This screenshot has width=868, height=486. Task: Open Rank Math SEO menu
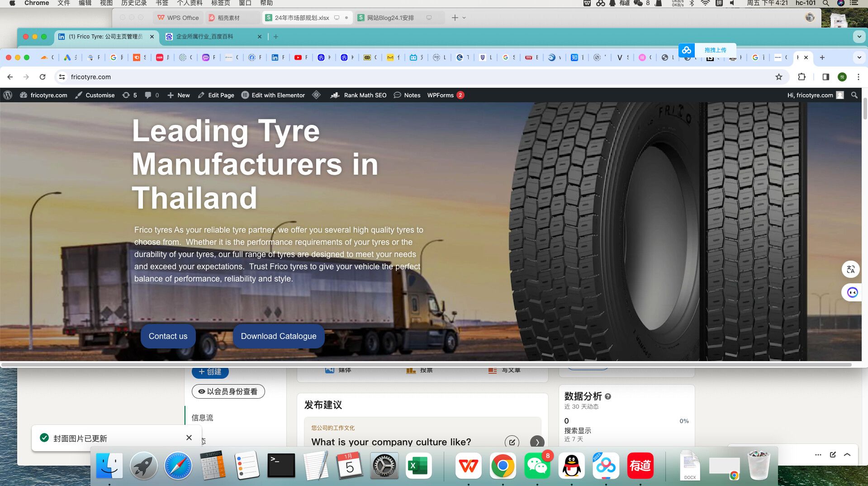(358, 95)
